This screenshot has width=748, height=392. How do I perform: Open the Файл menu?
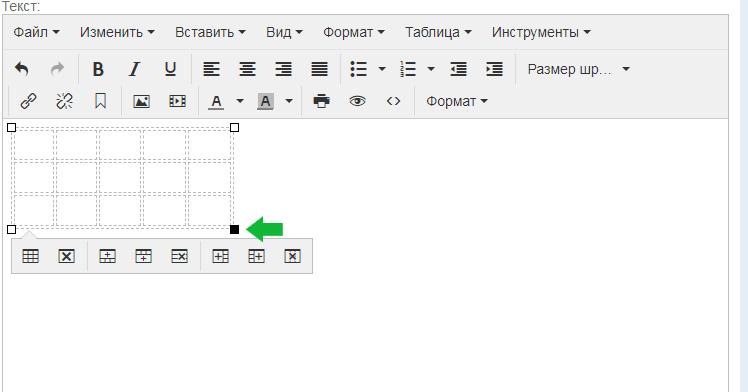36,32
